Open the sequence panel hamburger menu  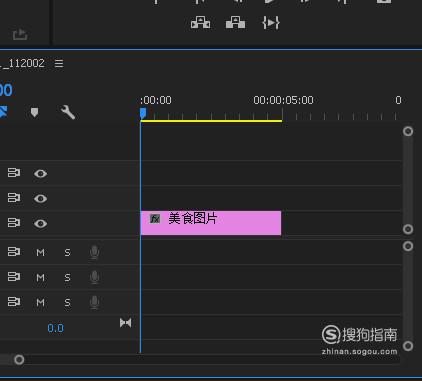click(59, 63)
